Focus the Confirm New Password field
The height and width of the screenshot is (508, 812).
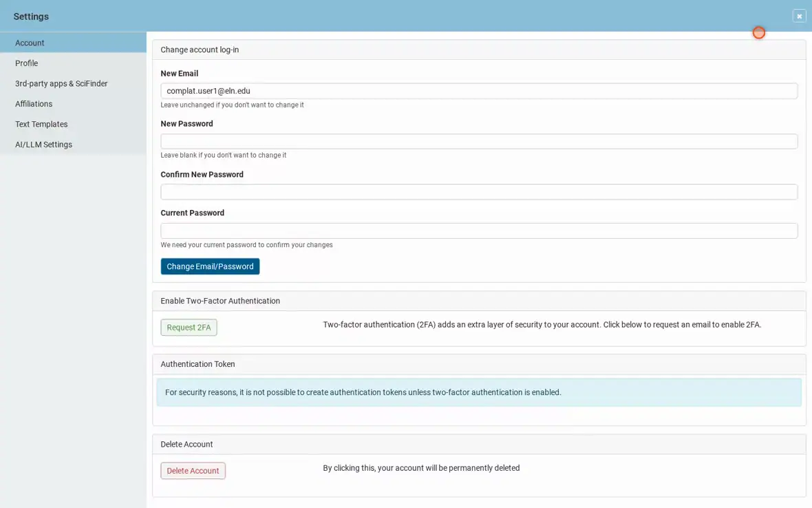(478, 191)
